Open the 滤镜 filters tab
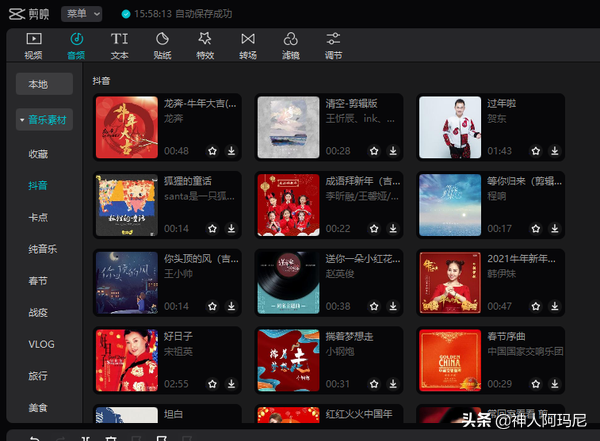The height and width of the screenshot is (441, 600). click(291, 46)
